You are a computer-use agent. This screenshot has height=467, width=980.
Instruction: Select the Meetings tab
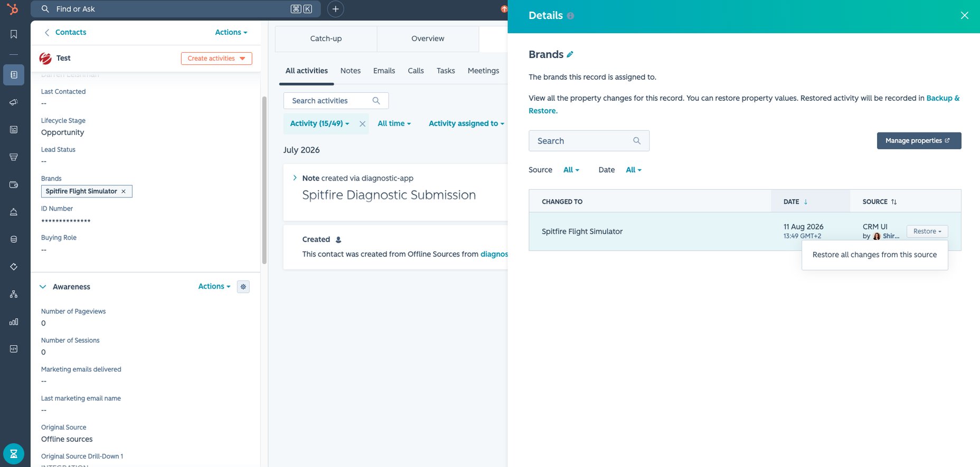[483, 71]
